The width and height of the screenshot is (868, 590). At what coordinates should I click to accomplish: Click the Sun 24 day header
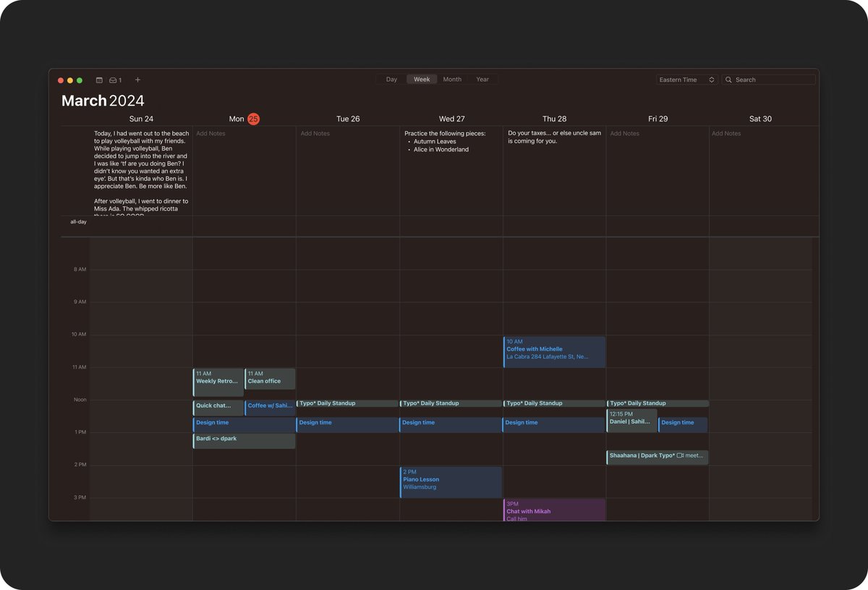[x=141, y=119]
